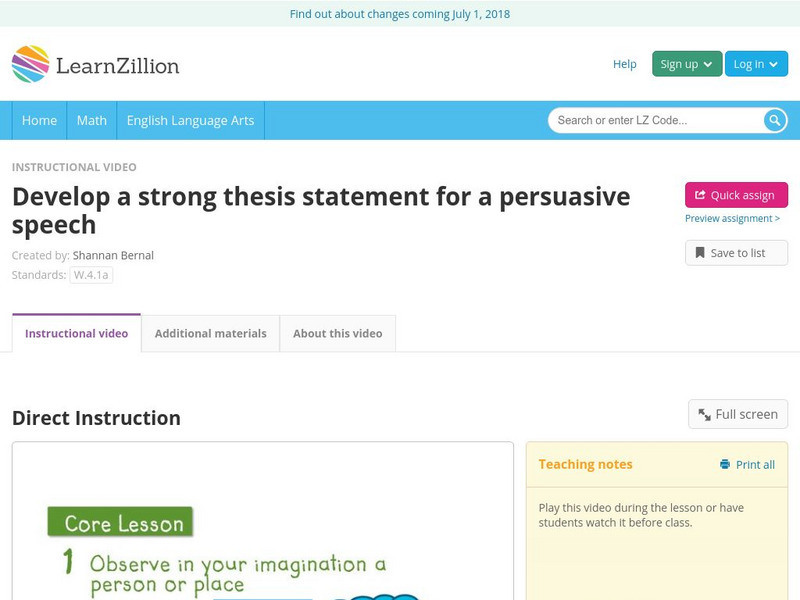The width and height of the screenshot is (800, 600).
Task: Click the printer icon in Teaching notes
Action: 725,465
